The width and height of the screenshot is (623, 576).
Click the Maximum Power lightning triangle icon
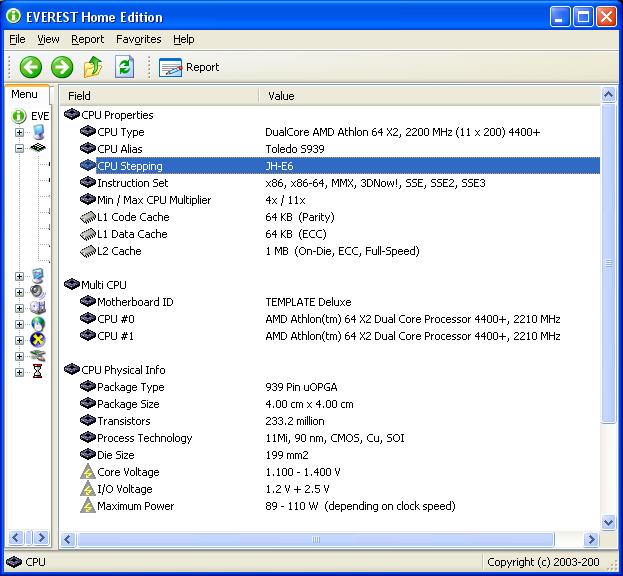88,506
